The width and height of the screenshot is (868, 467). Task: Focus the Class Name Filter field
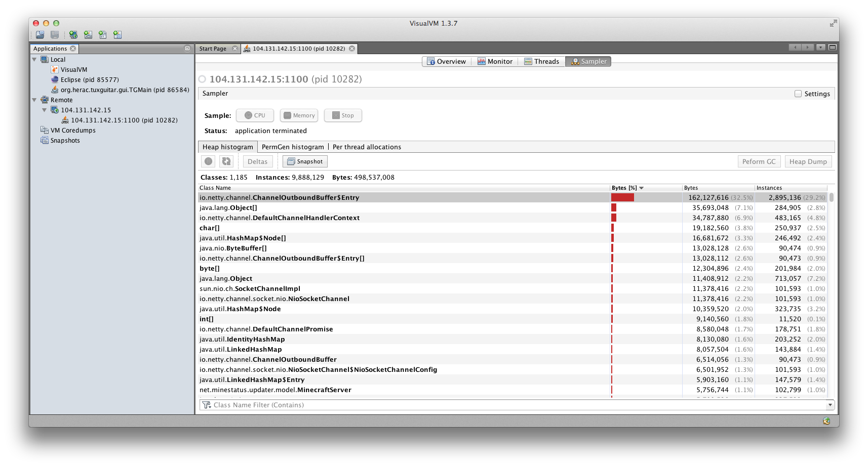513,405
